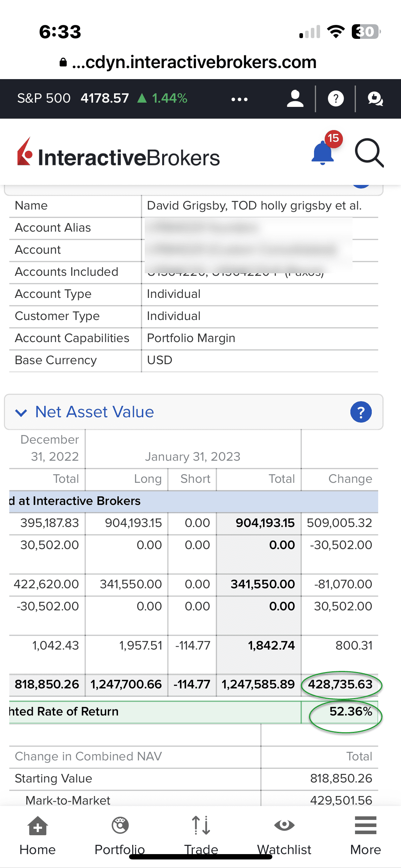Open the user profile icon
Image resolution: width=401 pixels, height=868 pixels.
(x=295, y=99)
